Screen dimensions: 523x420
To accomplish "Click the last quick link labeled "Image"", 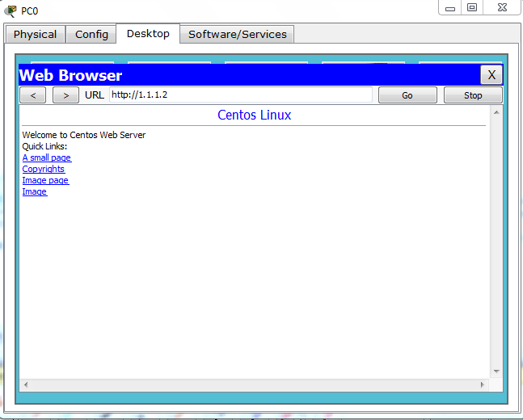I will pos(35,191).
